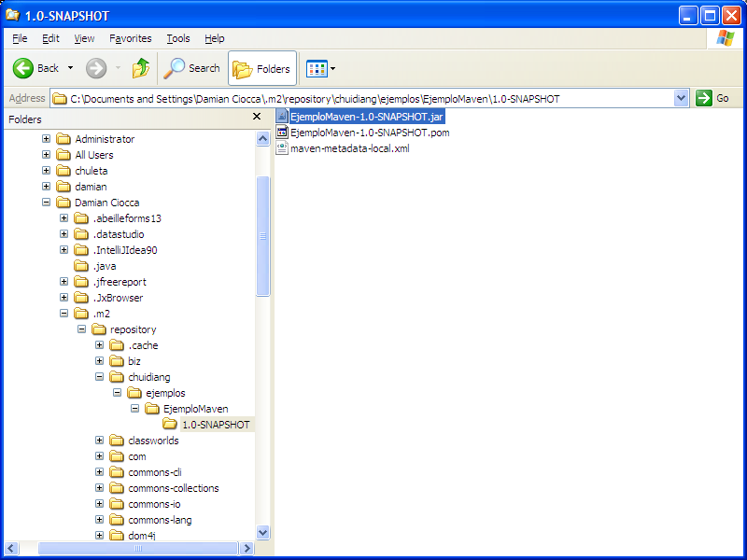
Task: Expand the biz folder node
Action: pyautogui.click(x=100, y=361)
